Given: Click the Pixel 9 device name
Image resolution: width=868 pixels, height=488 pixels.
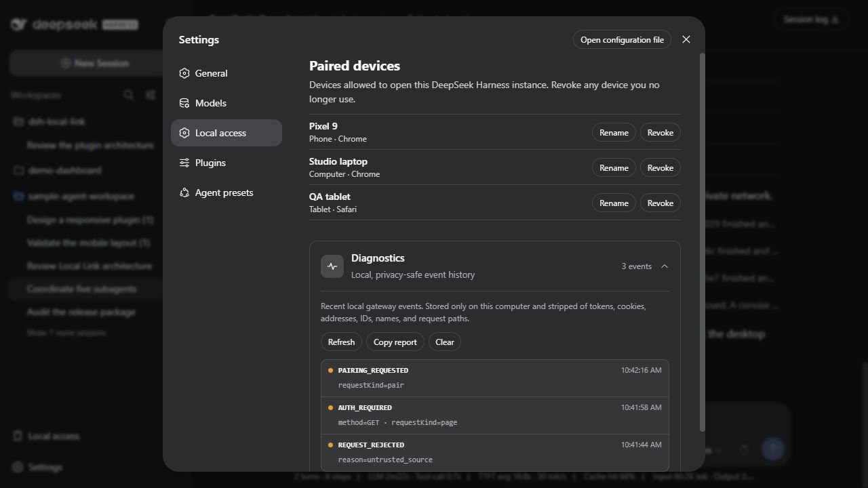Looking at the screenshot, I should pos(323,126).
